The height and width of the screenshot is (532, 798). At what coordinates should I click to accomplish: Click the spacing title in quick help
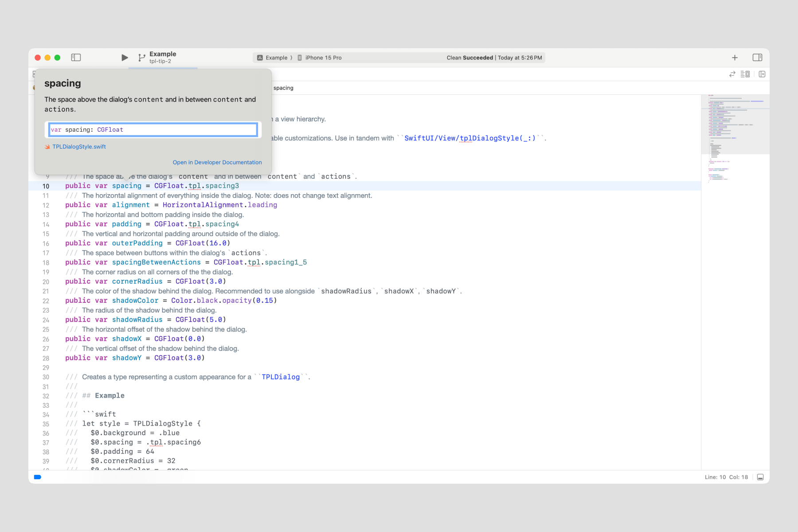point(63,83)
